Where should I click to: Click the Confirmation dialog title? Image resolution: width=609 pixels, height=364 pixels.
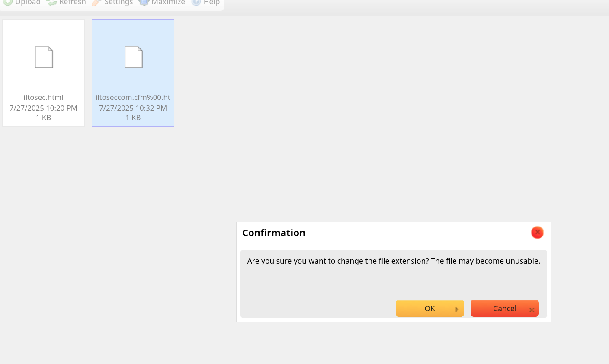[274, 233]
